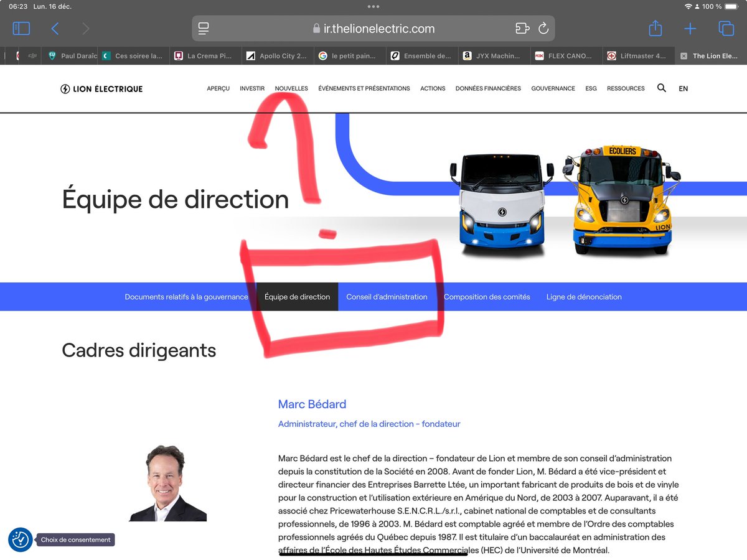Open the DONNÉES FINANCIÈRES menu
The image size is (747, 560).
pos(488,88)
